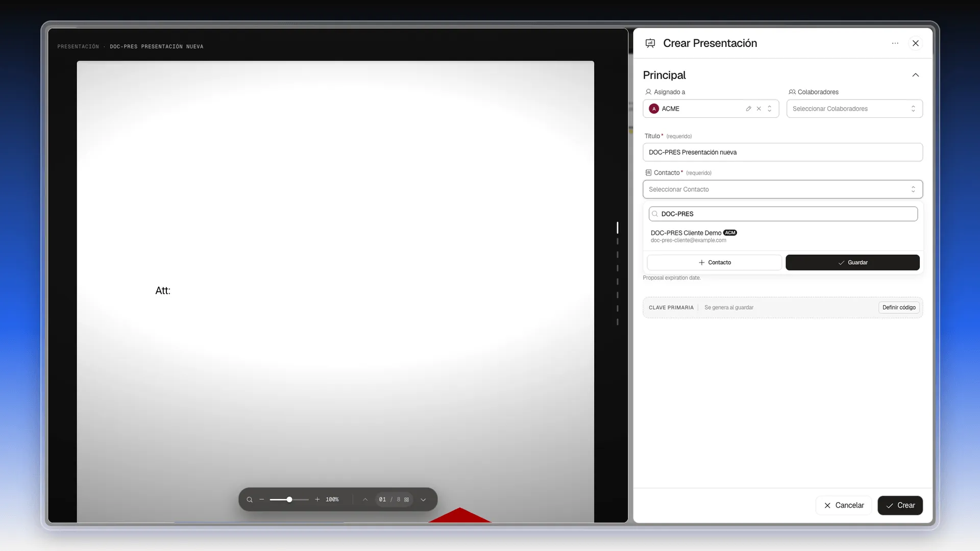
Task: Click the contact search field with DOC-PRES
Action: point(783,214)
